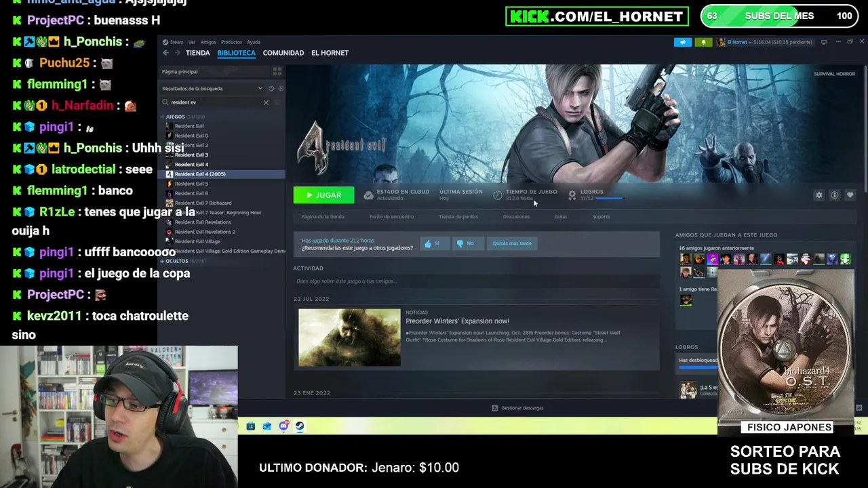
Task: Click the Steam icon in the taskbar
Action: pyautogui.click(x=300, y=426)
